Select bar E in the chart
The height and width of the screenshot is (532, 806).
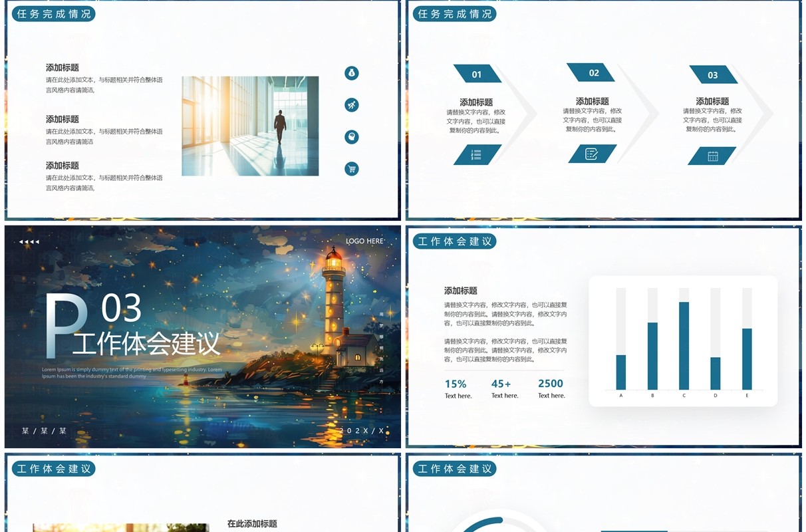click(x=747, y=359)
